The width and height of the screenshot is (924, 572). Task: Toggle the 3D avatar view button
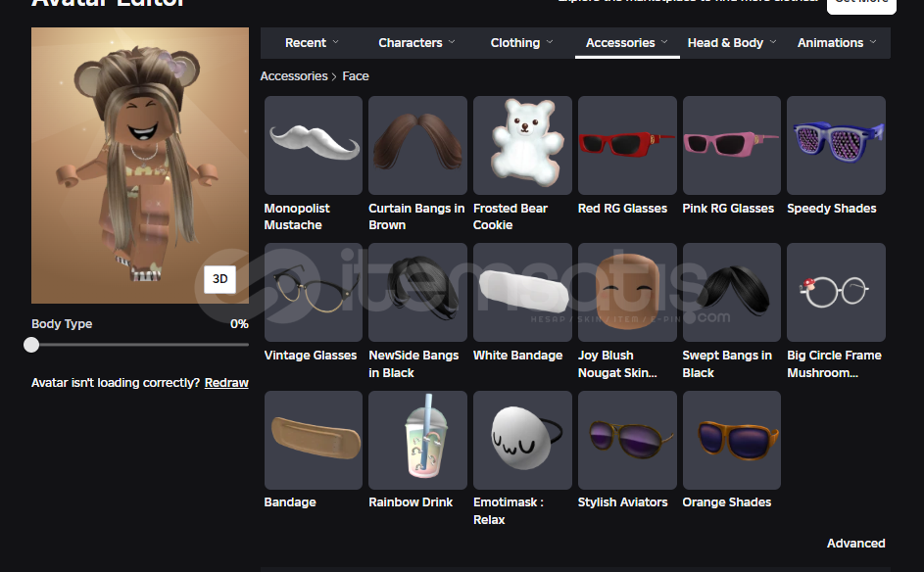219,279
